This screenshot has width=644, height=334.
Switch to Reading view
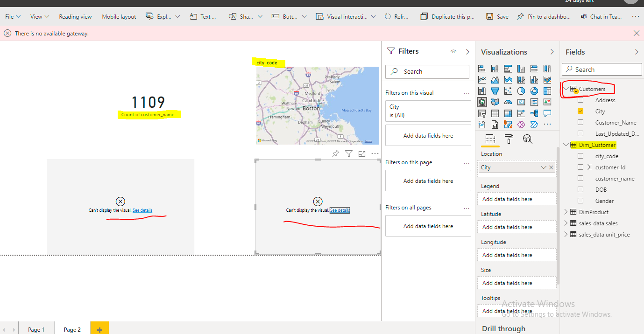75,16
